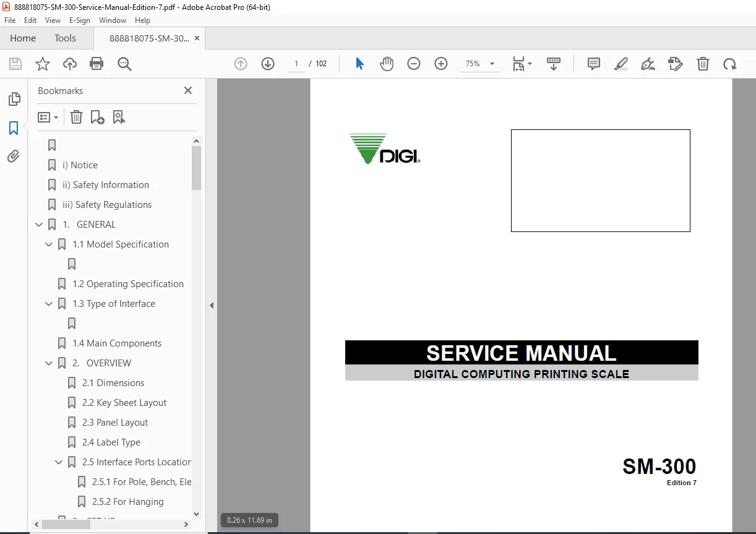Open the Sign document pen tool
This screenshot has height=534, width=756.
coord(648,64)
